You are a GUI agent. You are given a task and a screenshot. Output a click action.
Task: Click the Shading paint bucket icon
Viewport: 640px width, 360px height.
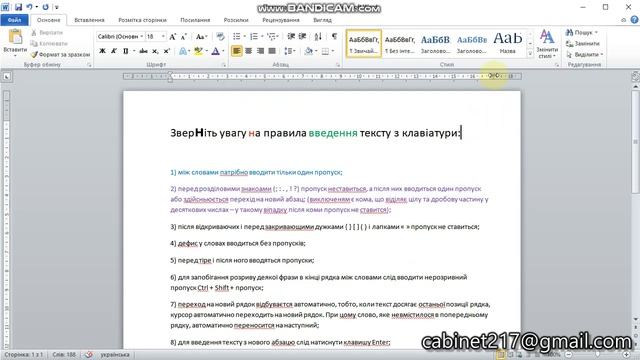[309, 51]
